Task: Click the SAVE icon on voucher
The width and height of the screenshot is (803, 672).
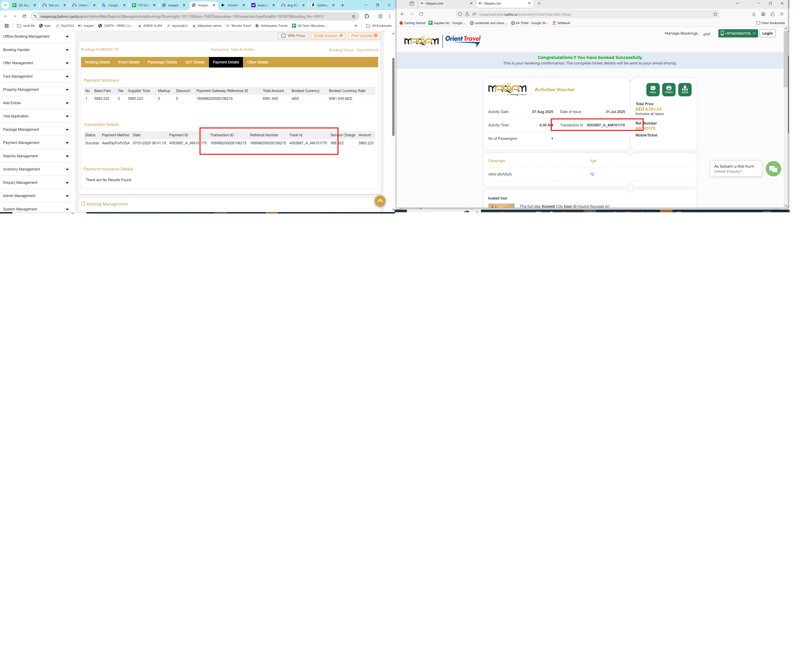Action: 684,89
